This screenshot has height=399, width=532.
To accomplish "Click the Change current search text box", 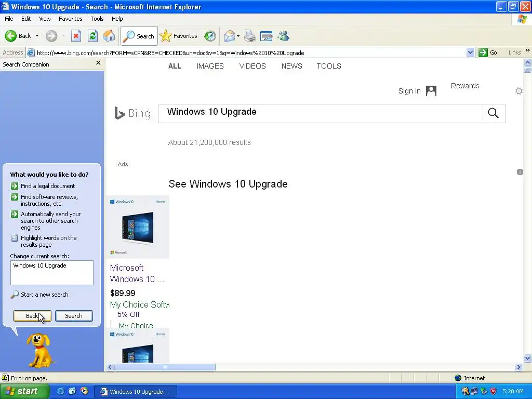I will tap(52, 272).
